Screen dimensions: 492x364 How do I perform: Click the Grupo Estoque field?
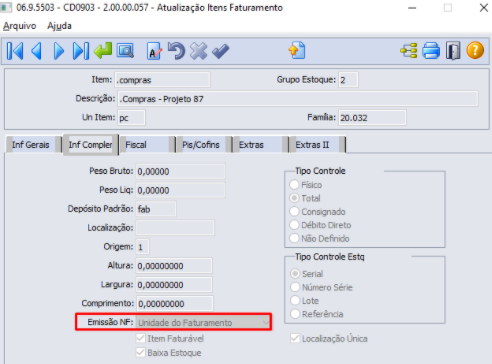348,80
